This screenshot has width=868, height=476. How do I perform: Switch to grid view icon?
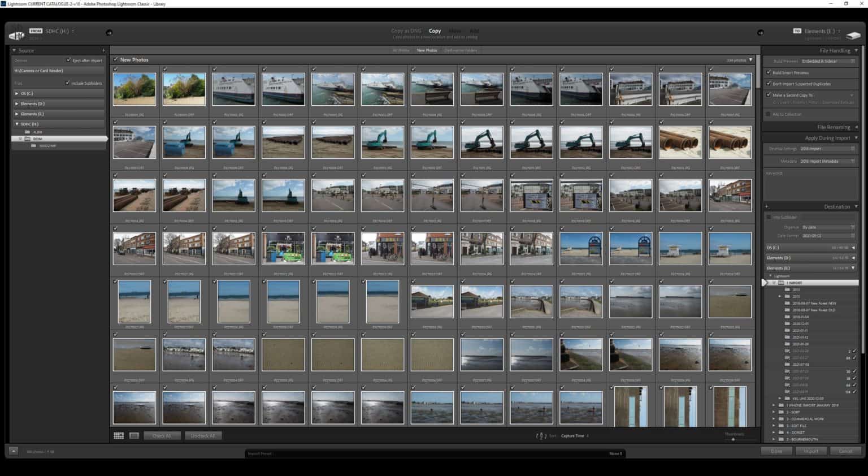coord(119,436)
